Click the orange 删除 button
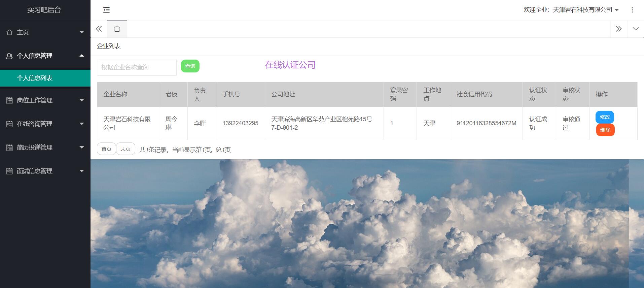This screenshot has width=644, height=288. coord(605,130)
